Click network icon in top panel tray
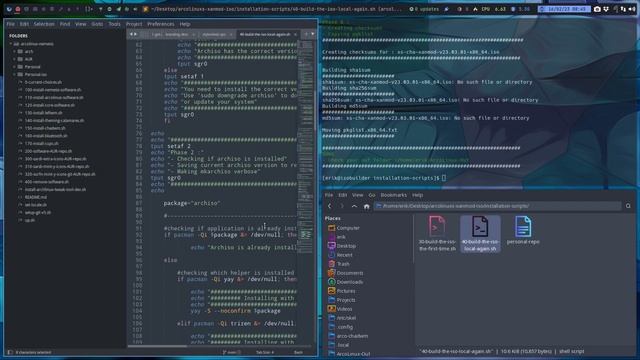This screenshot has height=360, width=640. pyautogui.click(x=623, y=9)
